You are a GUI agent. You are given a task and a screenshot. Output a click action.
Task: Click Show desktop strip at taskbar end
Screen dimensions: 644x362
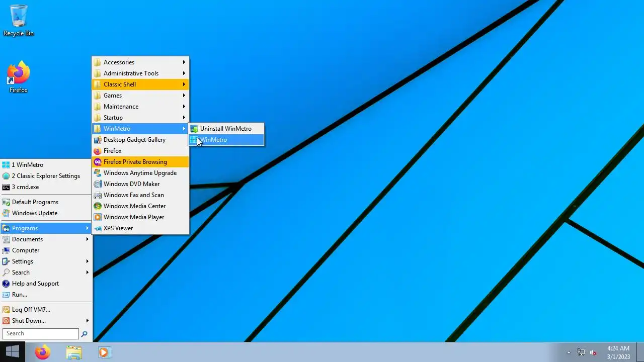640,352
